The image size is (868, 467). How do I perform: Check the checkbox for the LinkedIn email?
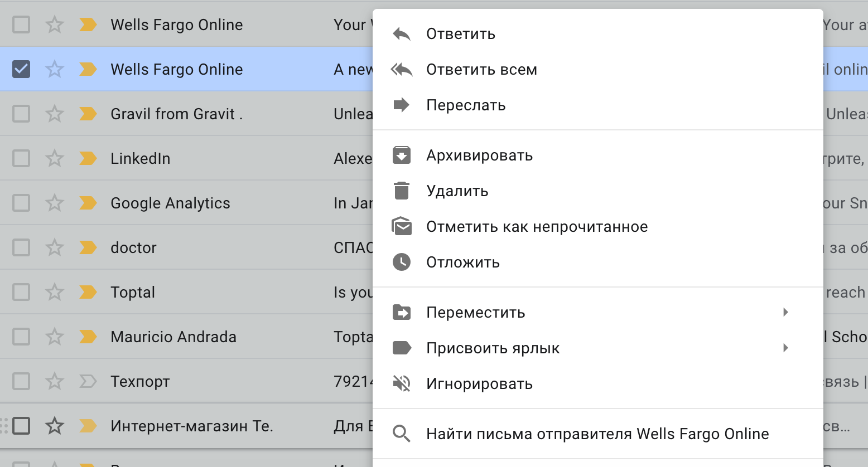click(x=21, y=158)
